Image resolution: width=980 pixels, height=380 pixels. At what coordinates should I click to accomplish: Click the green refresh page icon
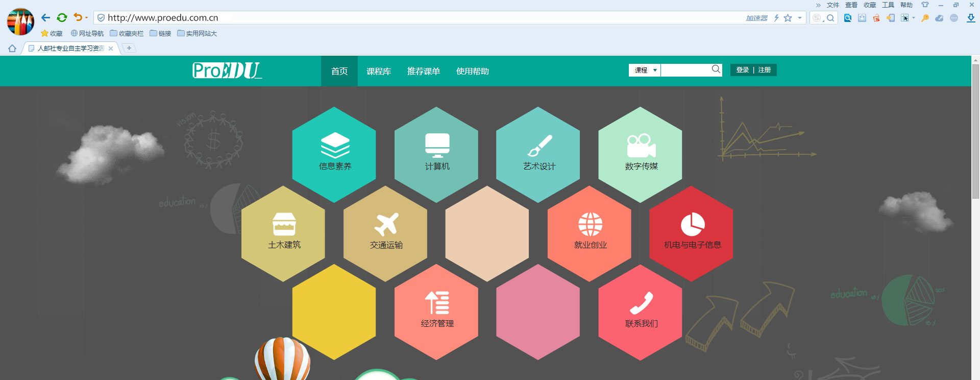click(62, 18)
